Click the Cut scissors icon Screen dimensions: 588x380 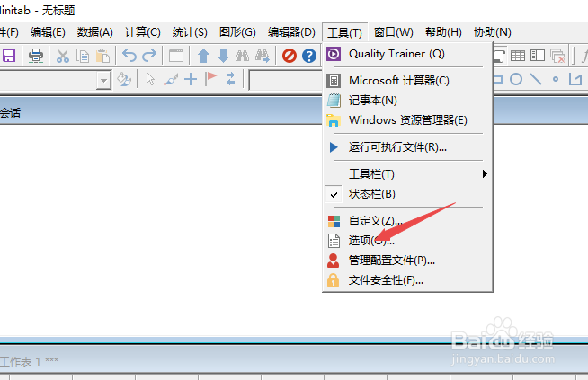point(63,56)
